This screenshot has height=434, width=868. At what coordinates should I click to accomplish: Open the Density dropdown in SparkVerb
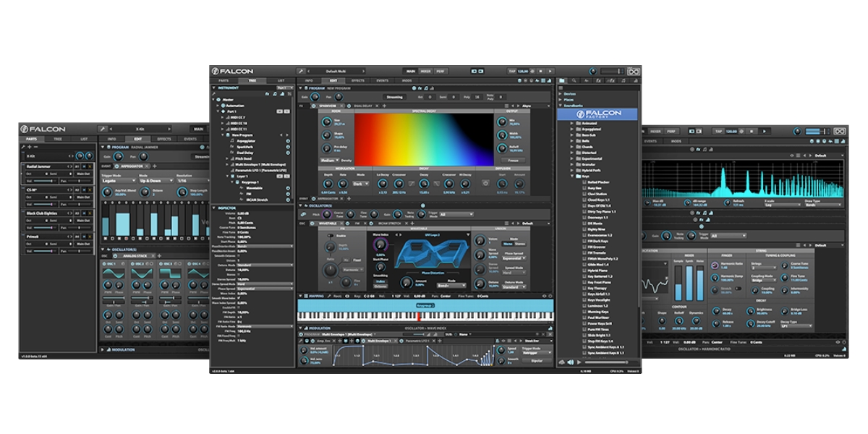329,158
